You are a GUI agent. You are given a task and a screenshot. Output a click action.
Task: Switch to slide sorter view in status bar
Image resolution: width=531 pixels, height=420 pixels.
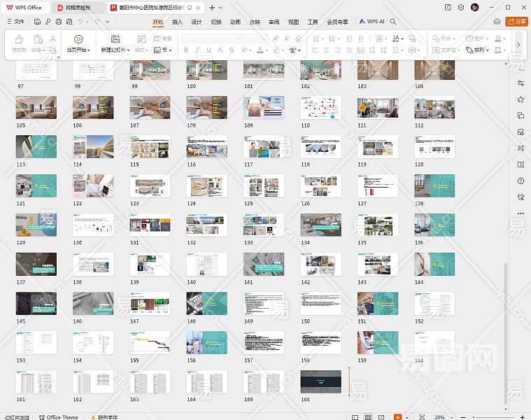368,417
